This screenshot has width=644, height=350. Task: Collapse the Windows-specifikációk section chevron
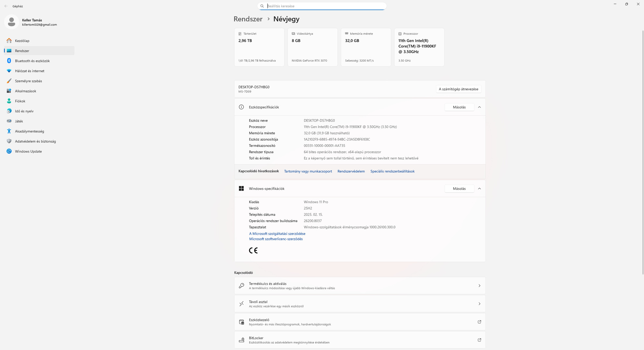[479, 188]
